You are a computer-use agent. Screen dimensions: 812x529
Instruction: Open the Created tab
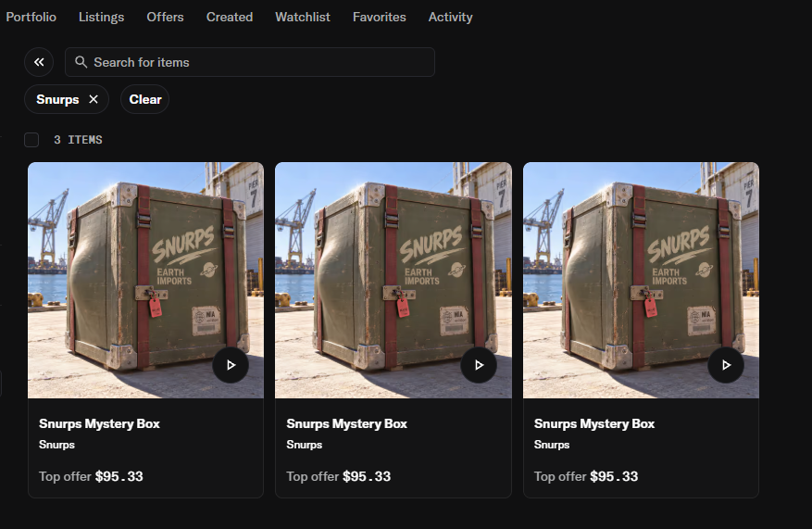coord(230,17)
